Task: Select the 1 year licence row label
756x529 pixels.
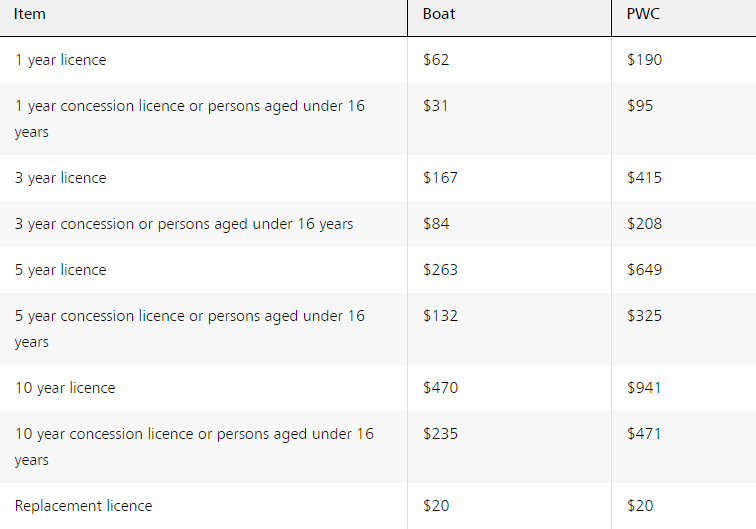Action: click(60, 60)
